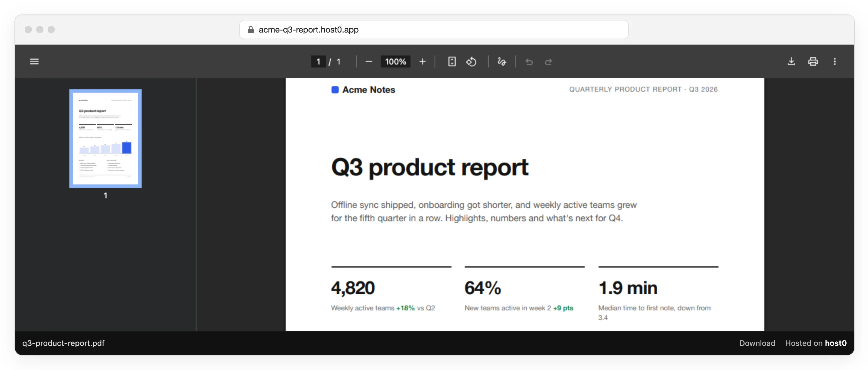Click the page number field showing 1
The height and width of the screenshot is (370, 868).
(318, 62)
